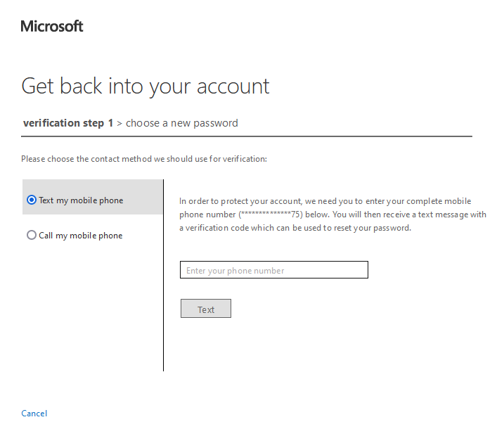Click the horizontal rule under the breadcrumb
Screen dimensions: 504x429
pos(246,136)
